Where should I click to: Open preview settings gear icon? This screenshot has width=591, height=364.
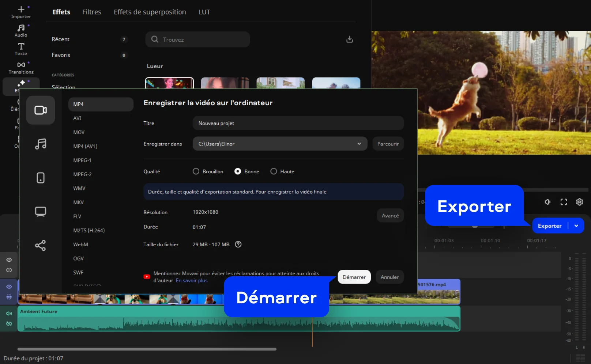[x=579, y=202]
